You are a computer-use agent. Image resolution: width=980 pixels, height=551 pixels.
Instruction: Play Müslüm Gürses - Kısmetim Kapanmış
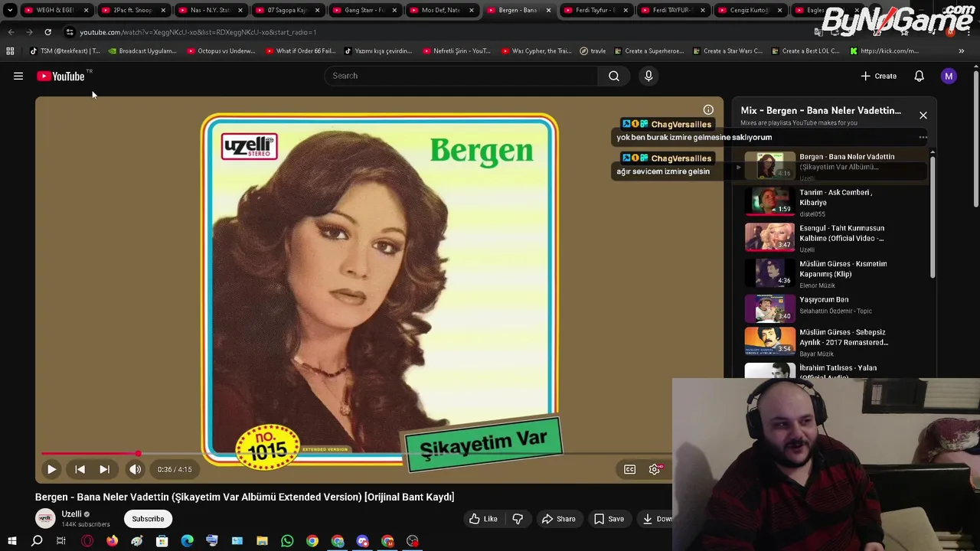(831, 273)
